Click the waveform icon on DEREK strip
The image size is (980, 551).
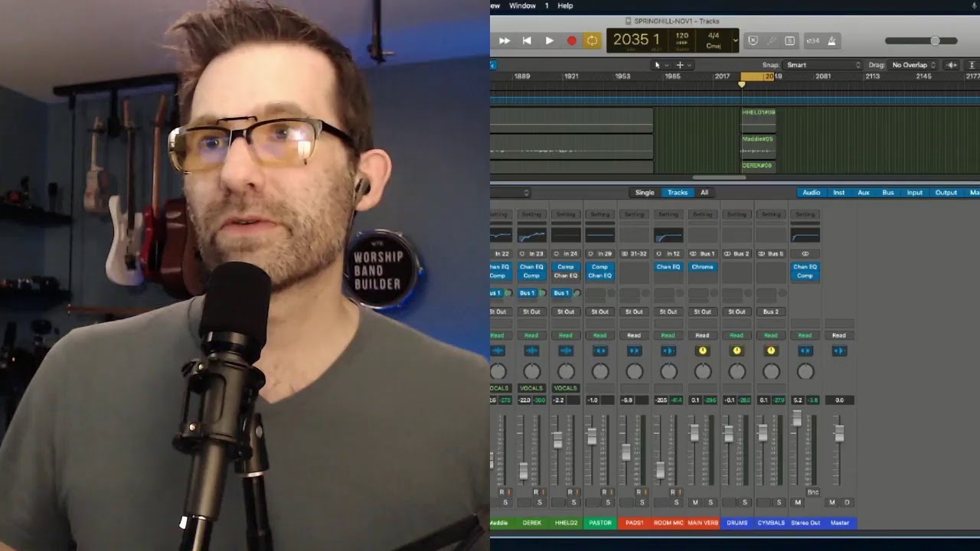coord(531,350)
